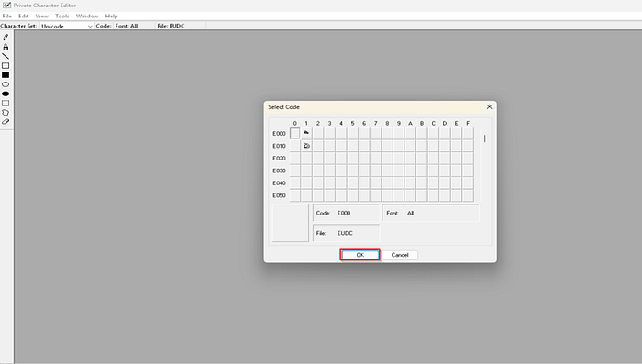Click the E050 row label

[279, 195]
